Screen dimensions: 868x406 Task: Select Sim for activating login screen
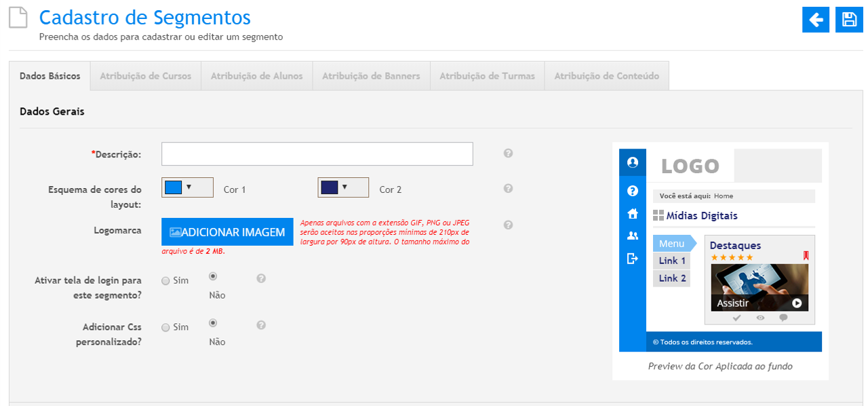pos(165,281)
